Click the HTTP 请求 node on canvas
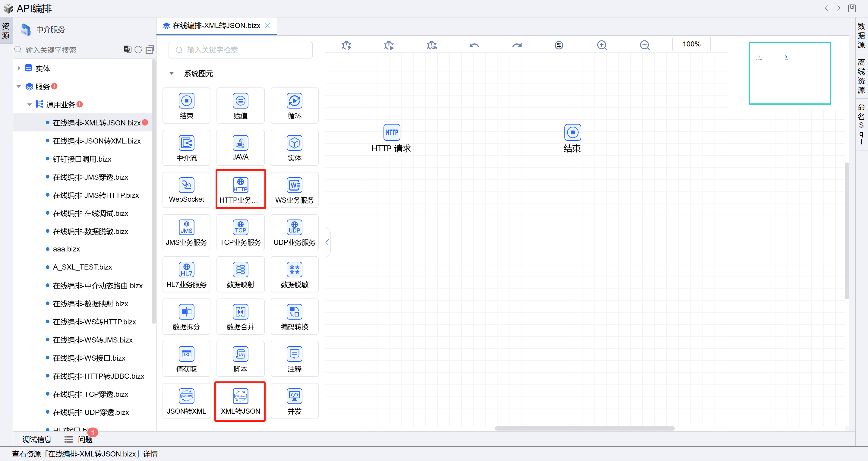The image size is (868, 461). pos(391,132)
